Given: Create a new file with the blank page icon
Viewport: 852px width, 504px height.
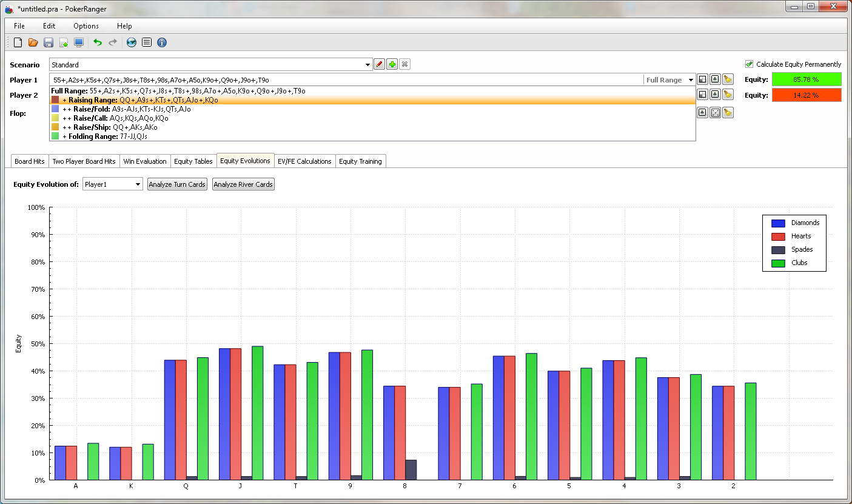Looking at the screenshot, I should coord(18,42).
